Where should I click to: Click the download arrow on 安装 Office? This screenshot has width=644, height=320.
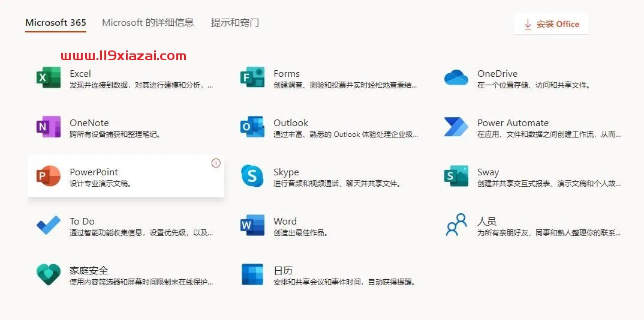[528, 24]
